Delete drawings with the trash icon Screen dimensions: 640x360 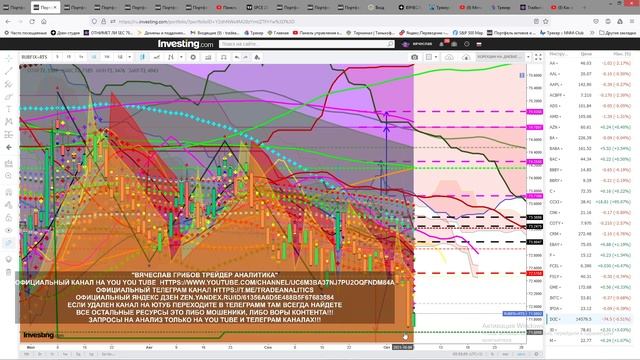(9, 272)
